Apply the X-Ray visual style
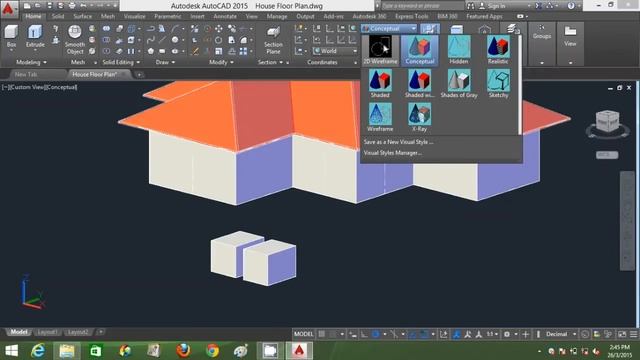640x360 pixels. pyautogui.click(x=420, y=117)
